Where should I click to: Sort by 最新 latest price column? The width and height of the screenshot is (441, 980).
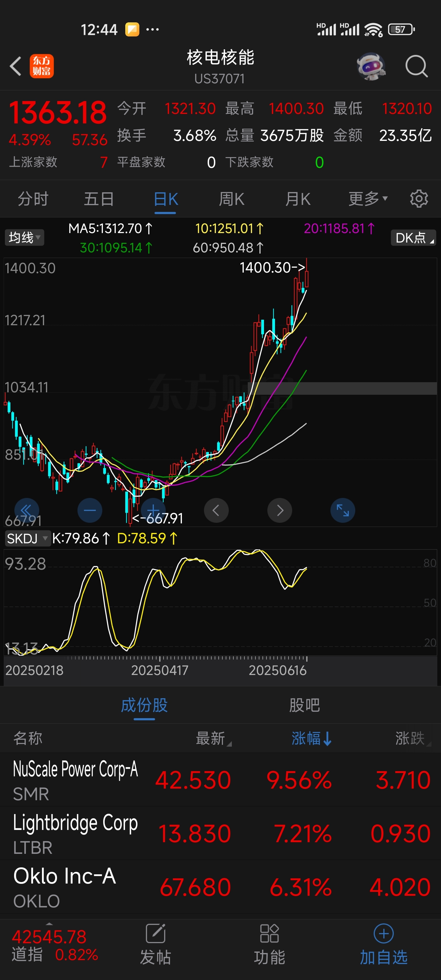point(213,738)
